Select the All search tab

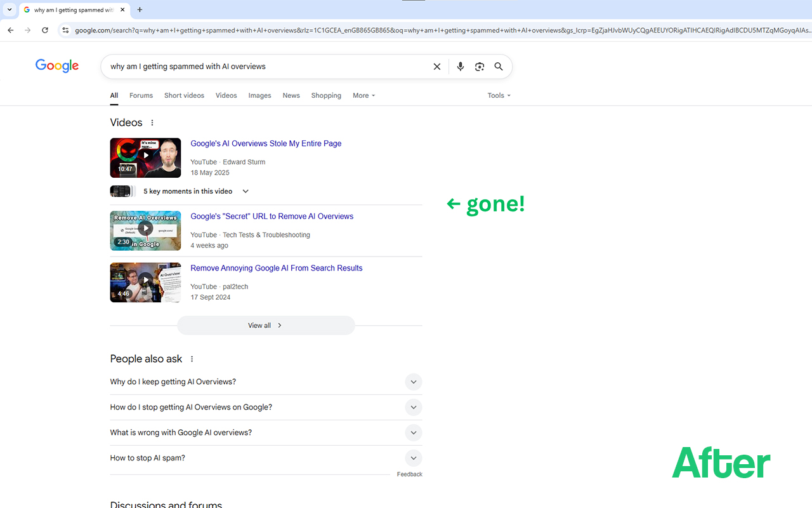click(114, 96)
